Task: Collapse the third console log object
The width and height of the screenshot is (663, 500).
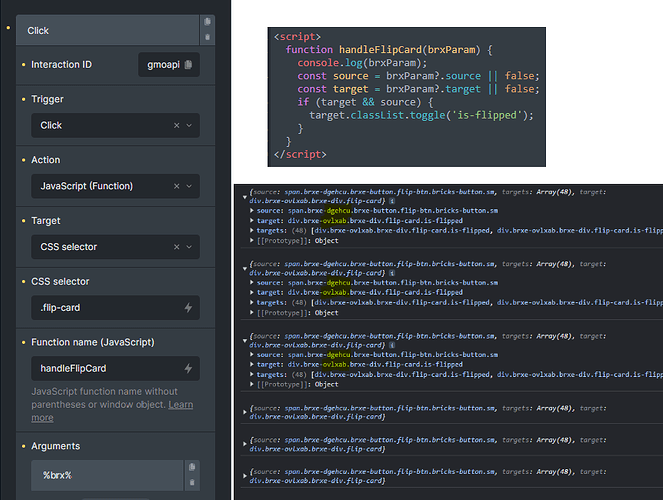Action: (244, 341)
